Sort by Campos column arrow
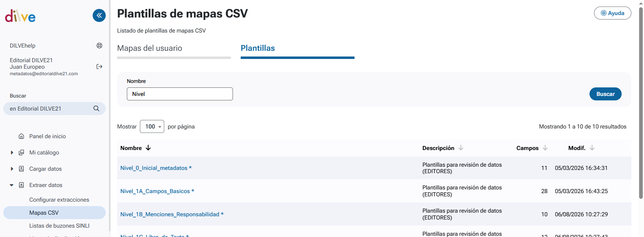The height and width of the screenshot is (237, 644). [545, 148]
